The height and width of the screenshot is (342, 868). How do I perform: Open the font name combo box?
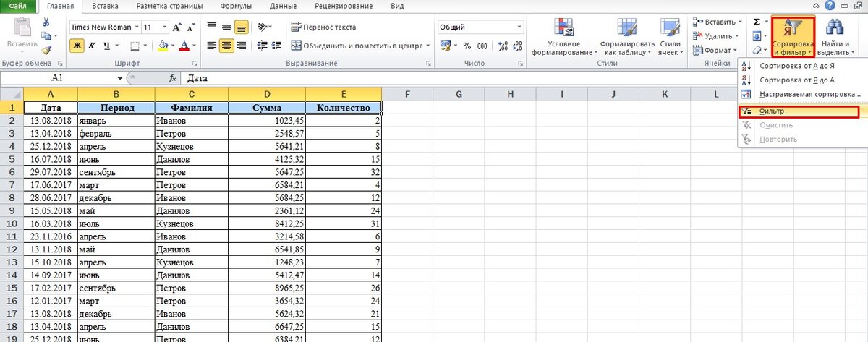(x=104, y=27)
